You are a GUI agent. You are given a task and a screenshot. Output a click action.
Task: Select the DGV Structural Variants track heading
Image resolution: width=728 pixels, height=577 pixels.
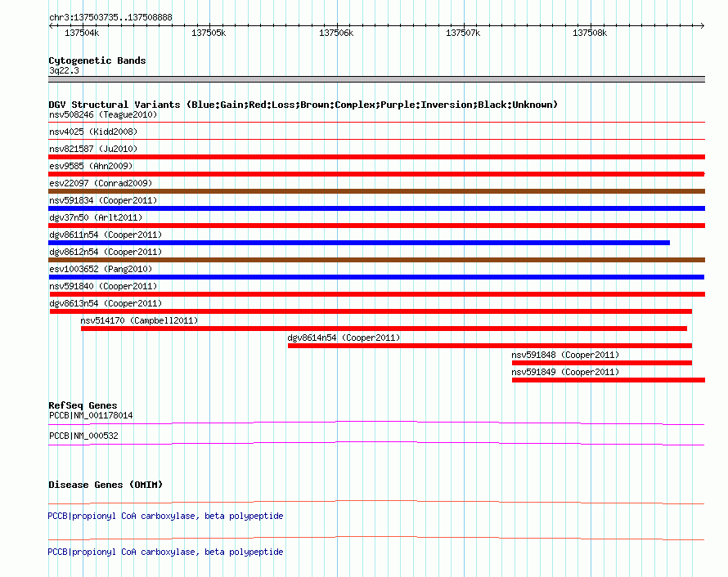(x=303, y=105)
